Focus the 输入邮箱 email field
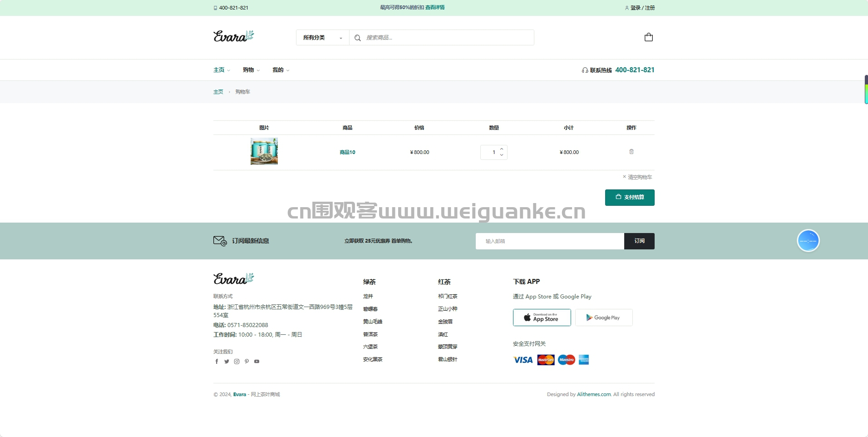This screenshot has height=437, width=868. point(549,241)
